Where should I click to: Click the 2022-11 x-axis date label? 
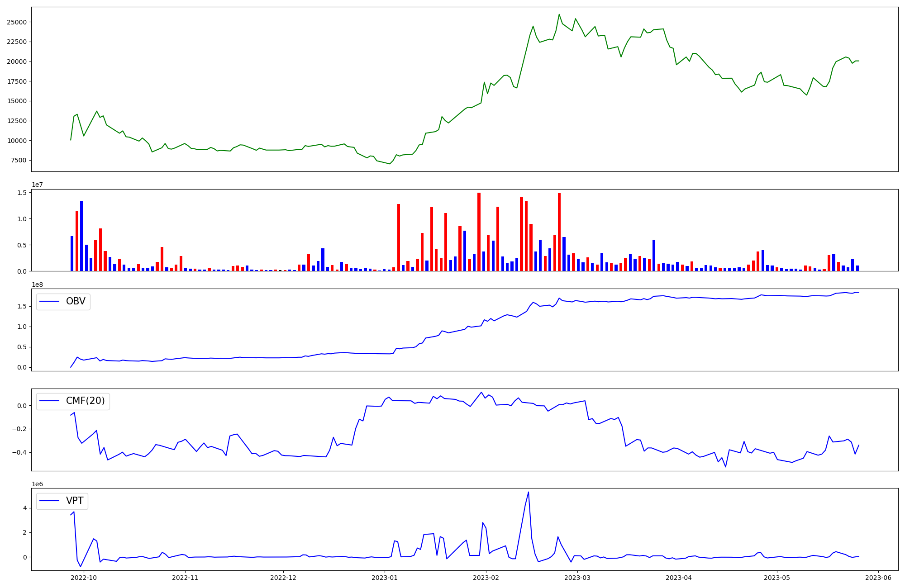point(185,578)
